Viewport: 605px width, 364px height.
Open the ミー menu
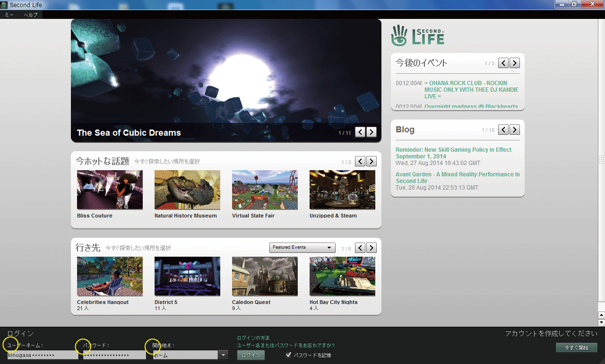coord(9,15)
